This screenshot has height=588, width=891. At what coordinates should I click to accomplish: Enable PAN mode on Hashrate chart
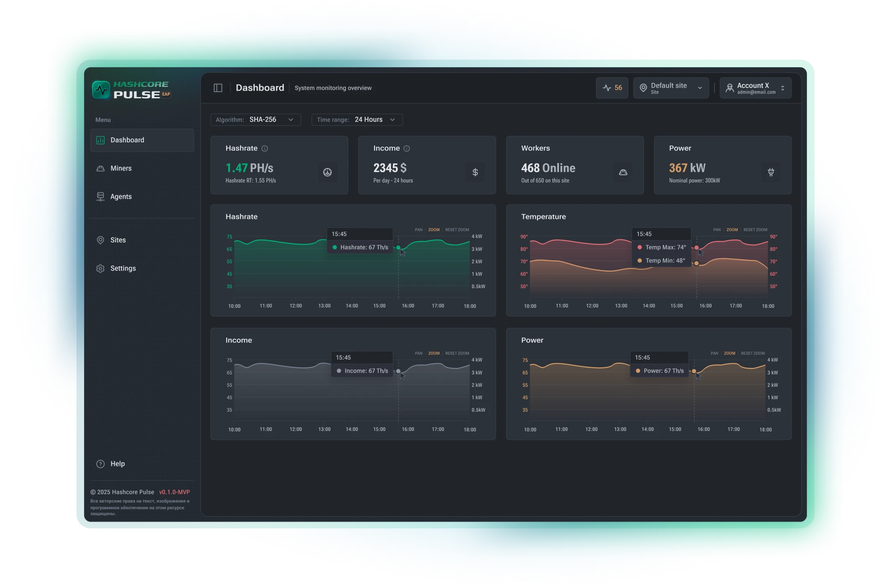419,230
